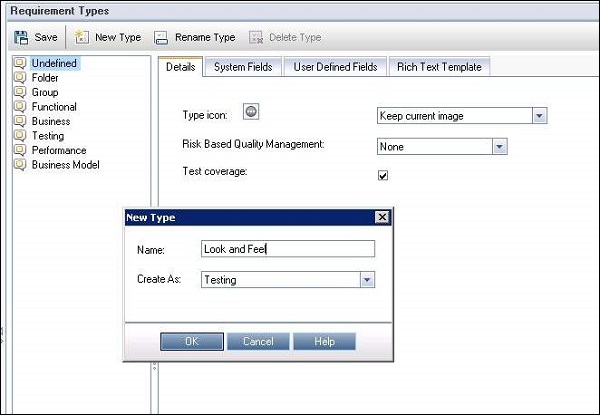
Task: Select the Undefined requirement type icon
Action: 19,64
